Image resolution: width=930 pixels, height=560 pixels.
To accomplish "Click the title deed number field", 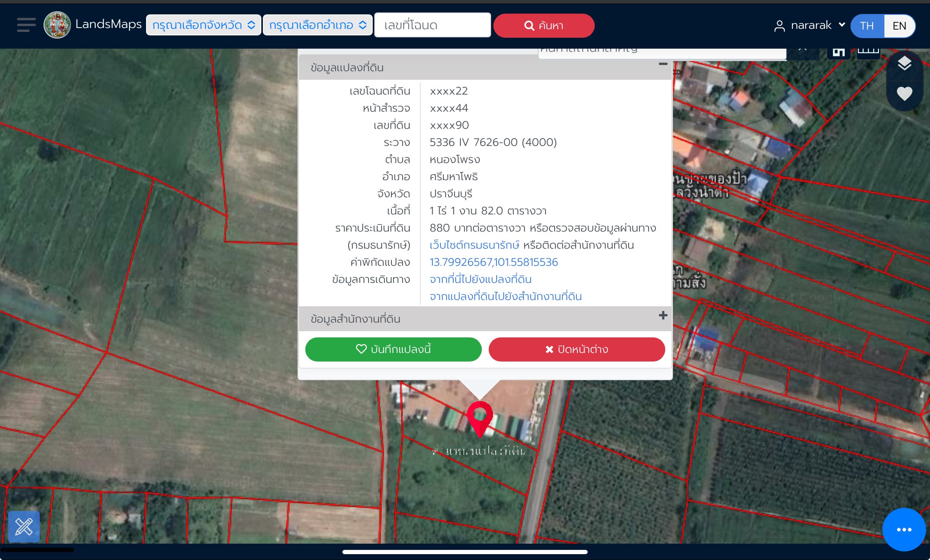I will [x=433, y=25].
